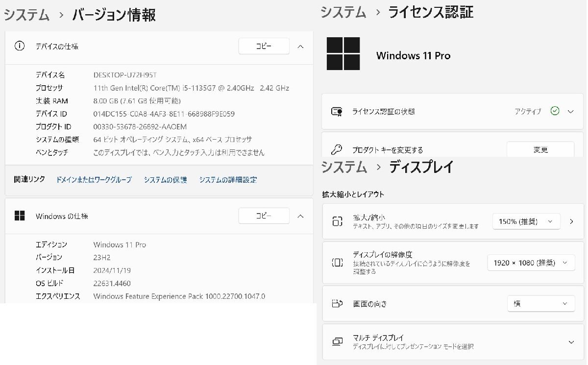The width and height of the screenshot is (588, 365).
Task: Click the green active checkmark icon
Action: tap(555, 111)
